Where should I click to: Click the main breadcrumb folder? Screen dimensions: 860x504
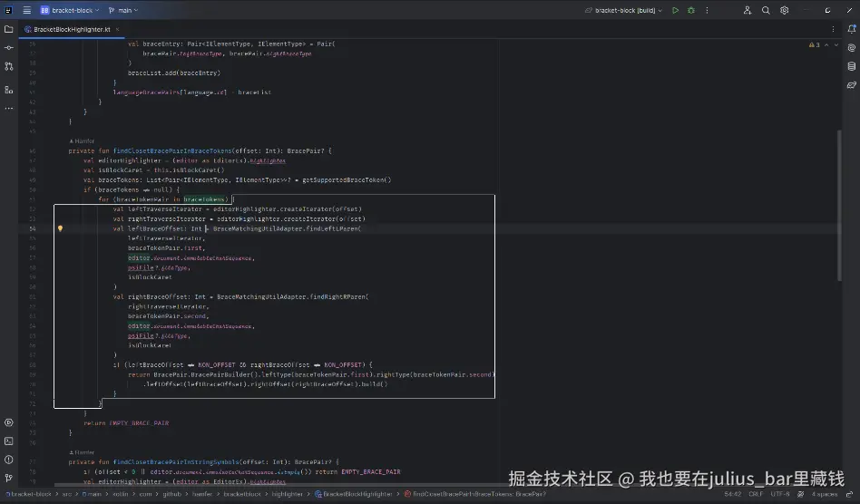[x=92, y=494]
